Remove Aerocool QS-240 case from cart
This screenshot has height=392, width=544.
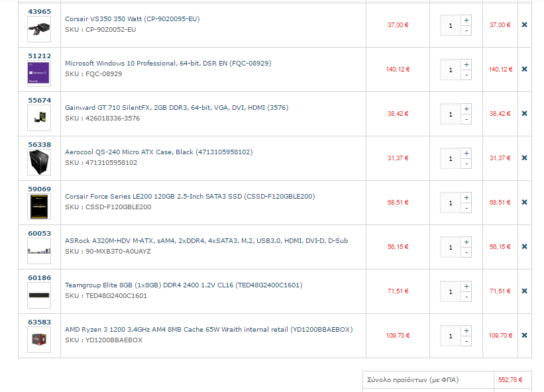524,158
